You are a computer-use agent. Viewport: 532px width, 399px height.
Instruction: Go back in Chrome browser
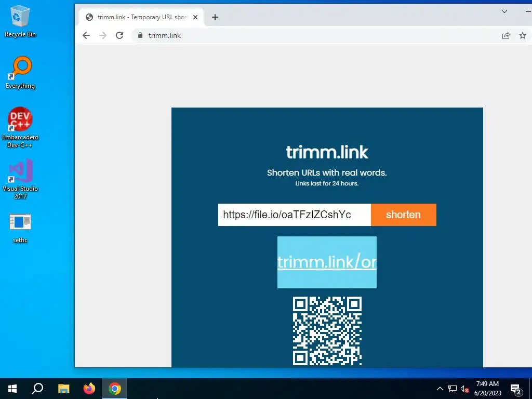tap(86, 35)
